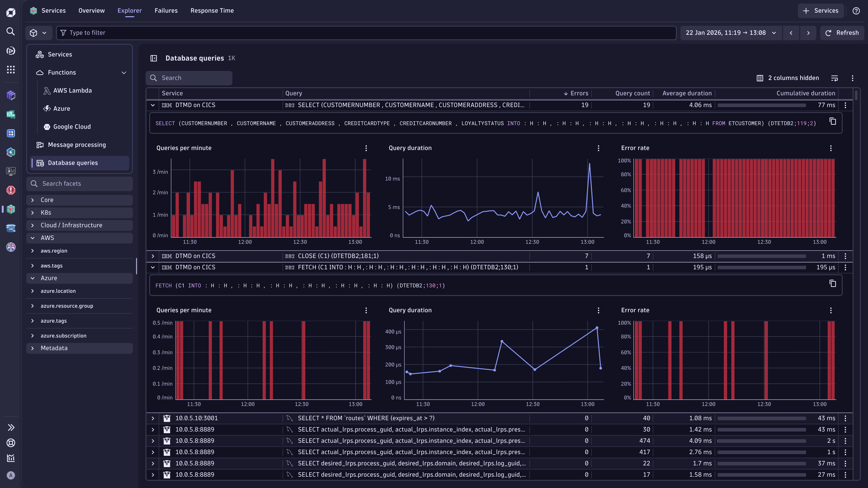Open the apps grid launcher icon

point(11,70)
